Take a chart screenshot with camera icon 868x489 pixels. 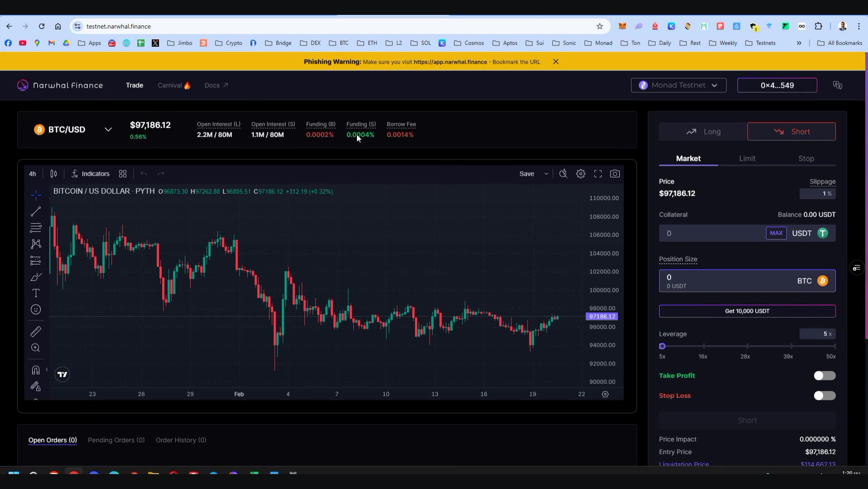615,173
